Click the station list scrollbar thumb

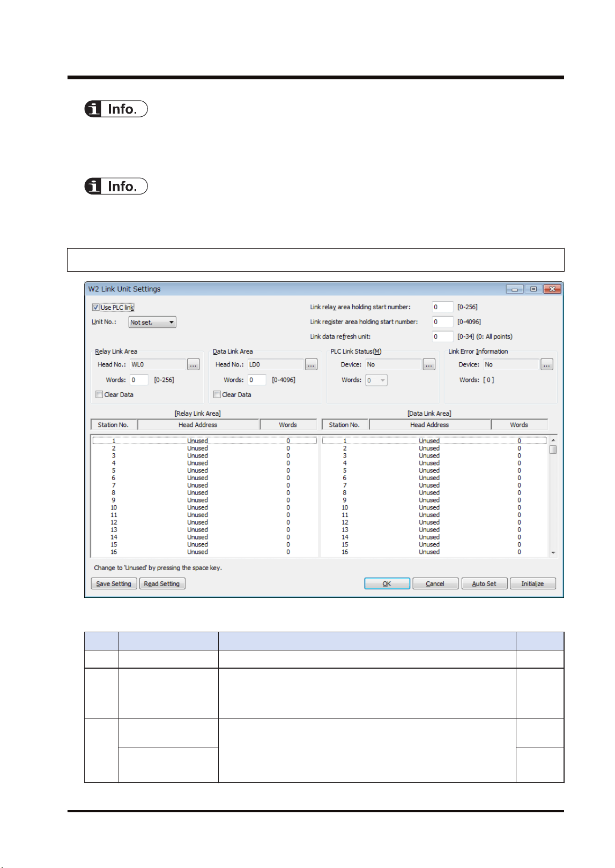(553, 450)
